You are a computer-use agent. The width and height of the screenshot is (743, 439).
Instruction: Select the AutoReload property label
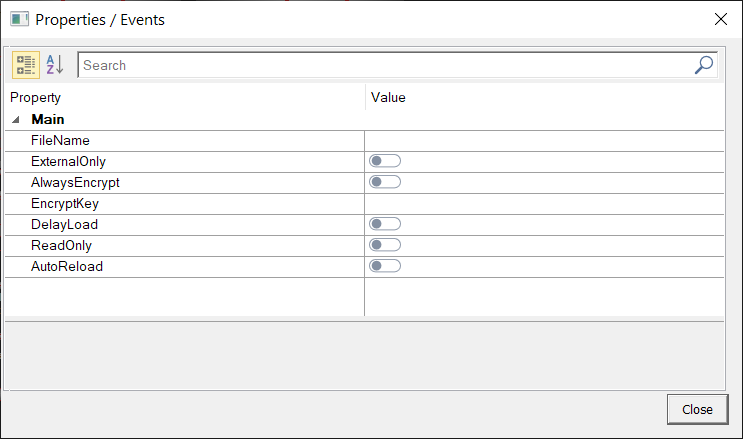click(x=67, y=266)
